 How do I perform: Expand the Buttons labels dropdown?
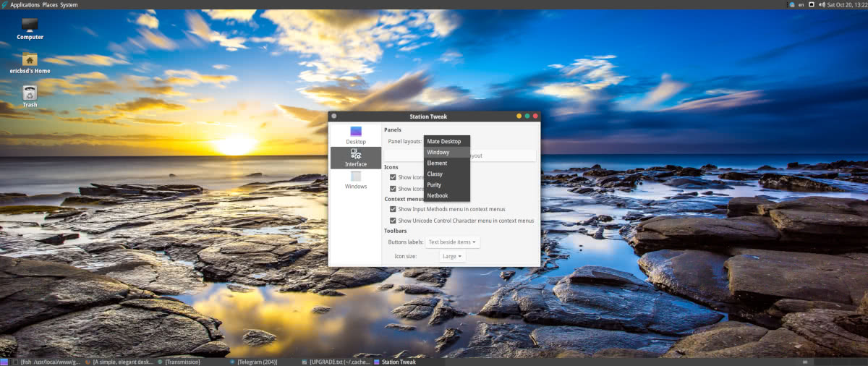click(x=453, y=242)
